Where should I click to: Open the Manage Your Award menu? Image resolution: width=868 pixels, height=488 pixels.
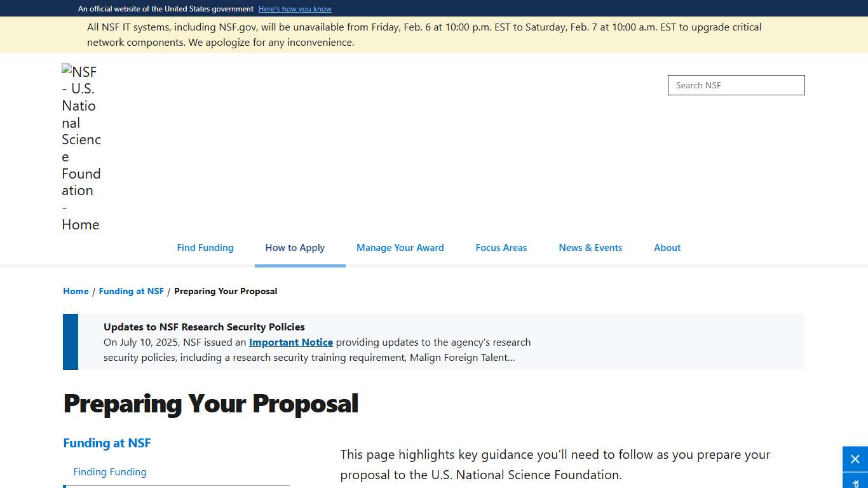(400, 248)
